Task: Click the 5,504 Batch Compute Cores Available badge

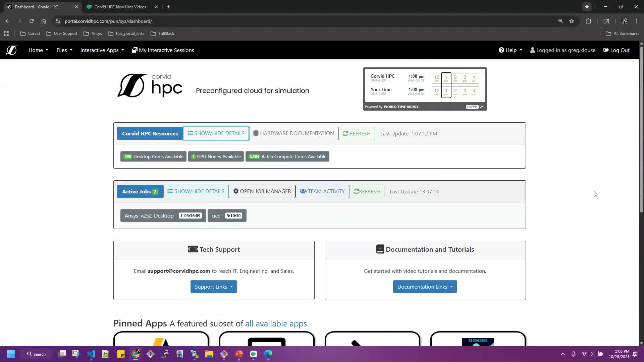Action: click(287, 157)
